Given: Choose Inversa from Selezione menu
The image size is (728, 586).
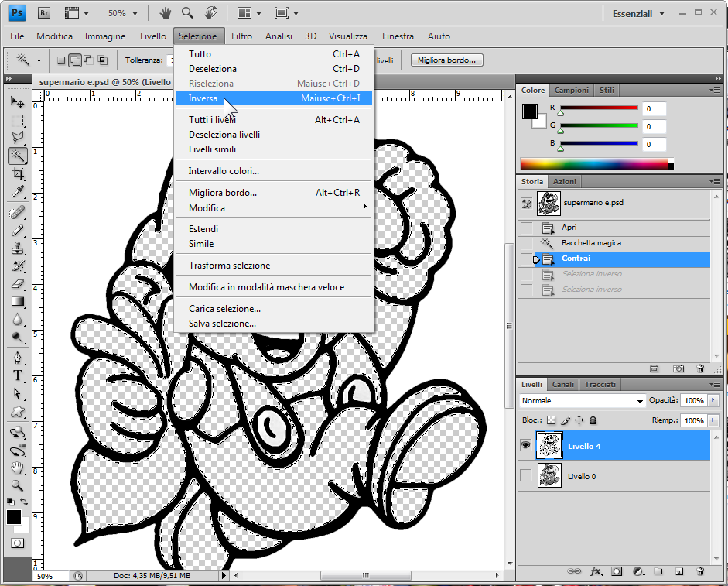Looking at the screenshot, I should (274, 98).
